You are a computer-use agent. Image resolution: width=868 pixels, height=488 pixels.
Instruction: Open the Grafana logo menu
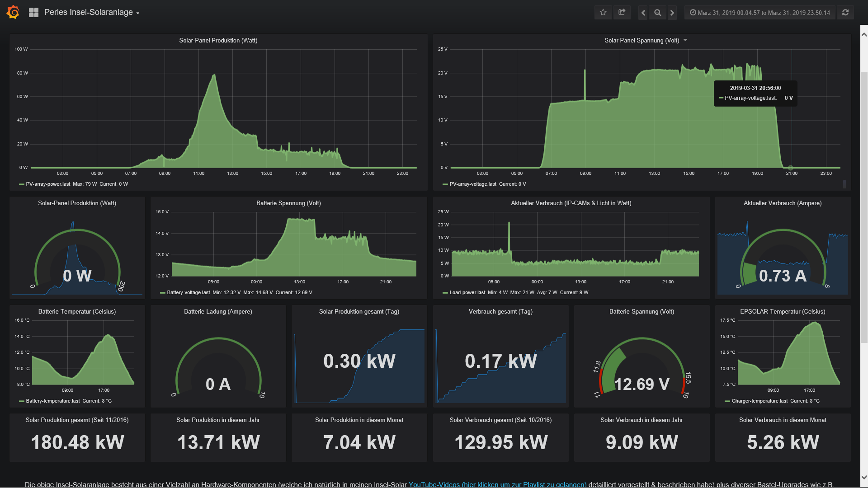pyautogui.click(x=13, y=12)
